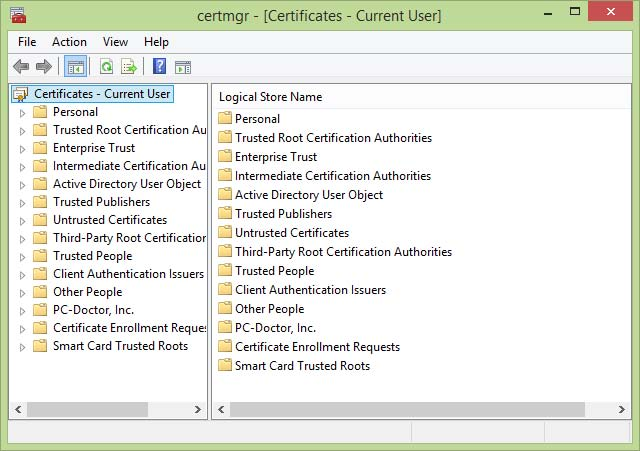Expand the Personal store in tree

tap(22, 112)
